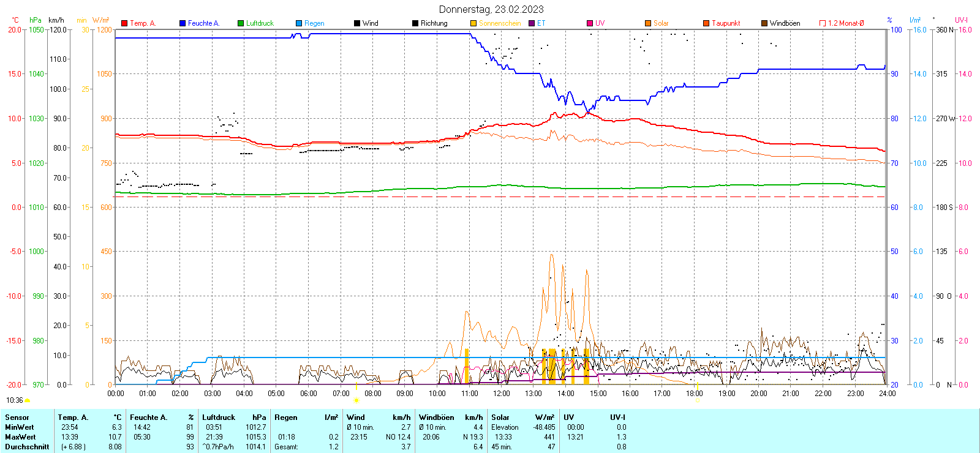Toggle the 1.2 Monat-Ø hollow checkbox square

point(823,23)
